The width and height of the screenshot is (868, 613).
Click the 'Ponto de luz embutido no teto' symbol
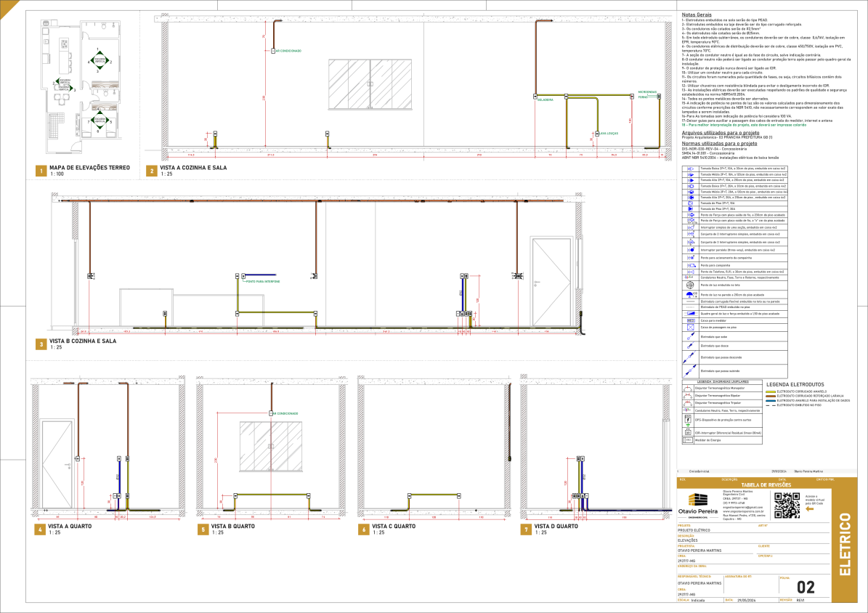point(689,285)
